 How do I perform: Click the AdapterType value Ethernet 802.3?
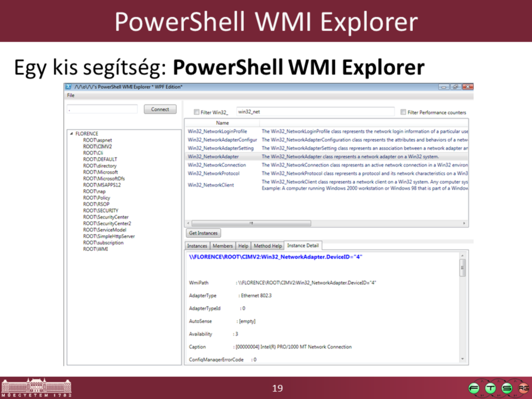click(256, 296)
